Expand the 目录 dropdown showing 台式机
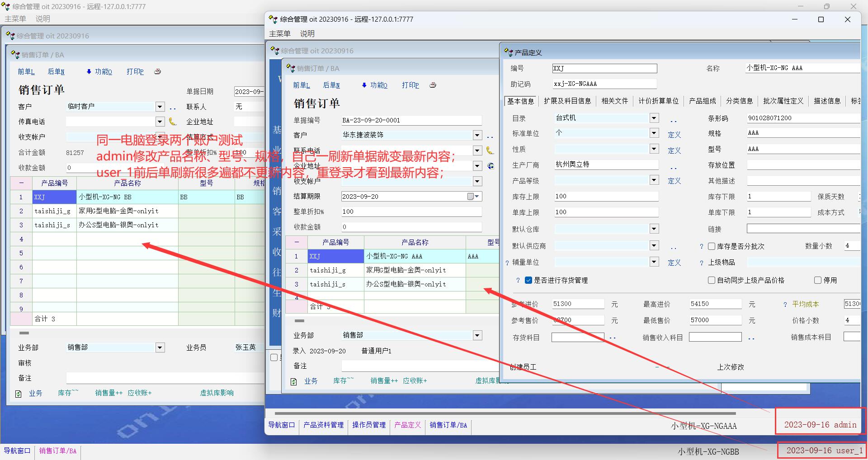 [654, 118]
